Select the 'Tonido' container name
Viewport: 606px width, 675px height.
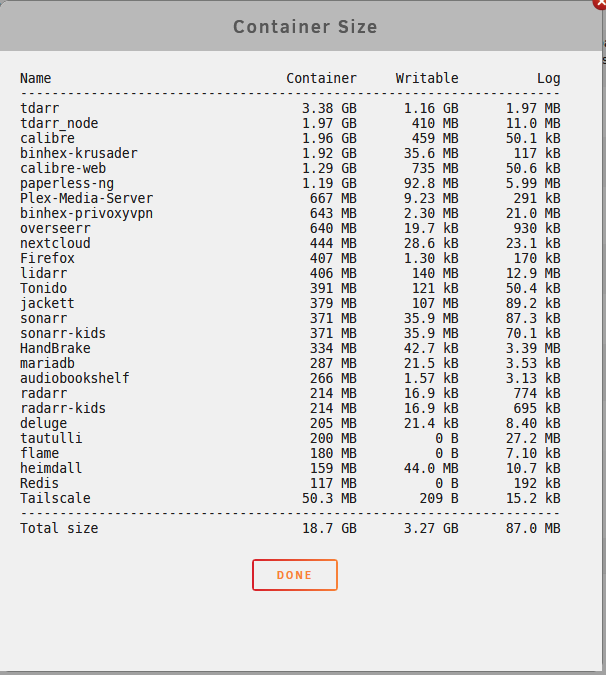(43, 288)
